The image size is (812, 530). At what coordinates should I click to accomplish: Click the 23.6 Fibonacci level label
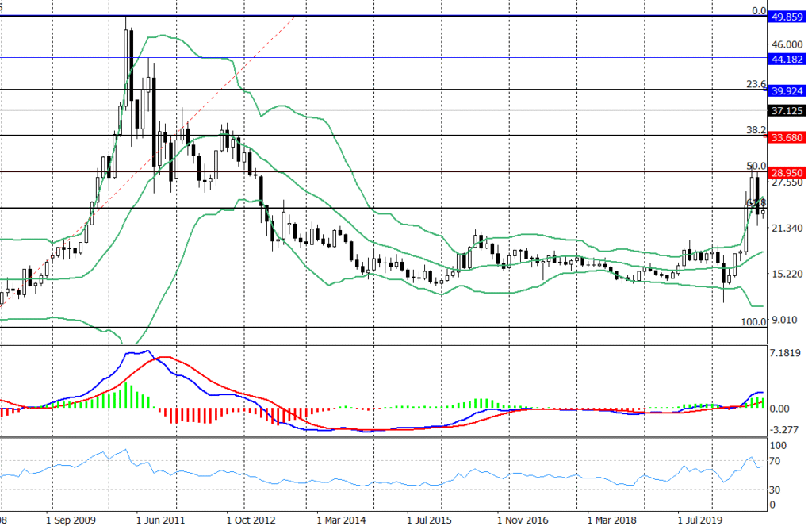click(x=756, y=83)
